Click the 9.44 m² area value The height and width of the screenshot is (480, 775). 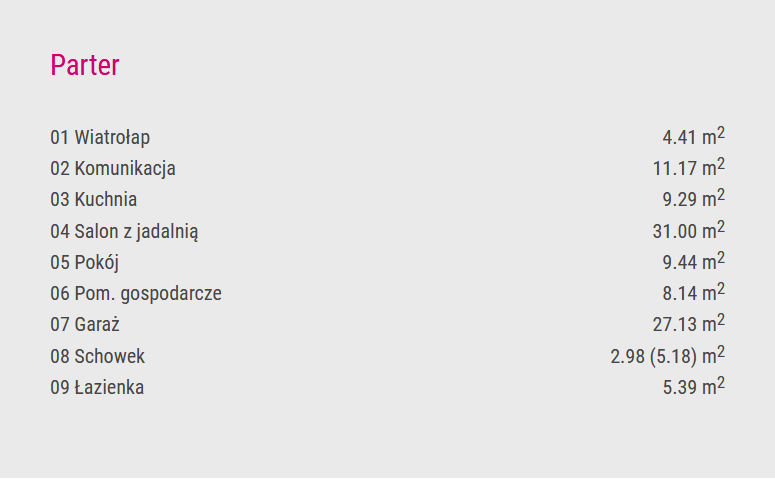(x=693, y=262)
